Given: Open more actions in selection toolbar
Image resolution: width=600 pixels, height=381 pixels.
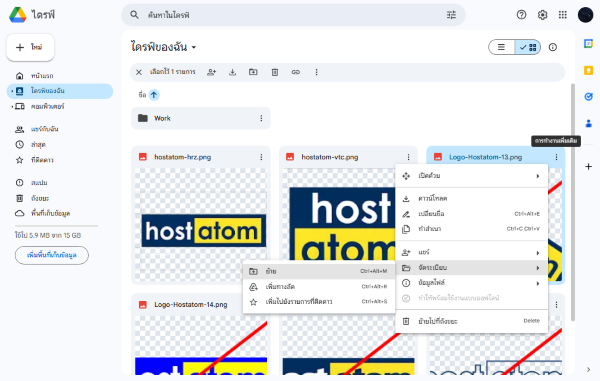Looking at the screenshot, I should (x=316, y=72).
